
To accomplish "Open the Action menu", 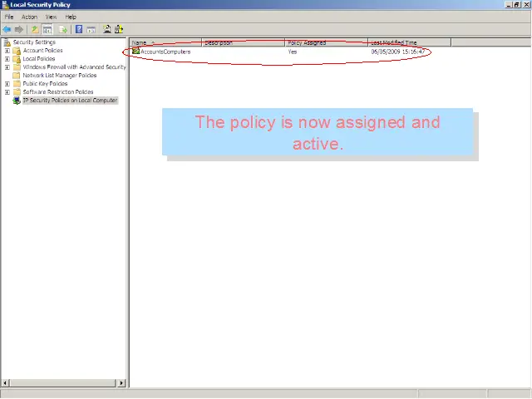I will click(x=29, y=17).
